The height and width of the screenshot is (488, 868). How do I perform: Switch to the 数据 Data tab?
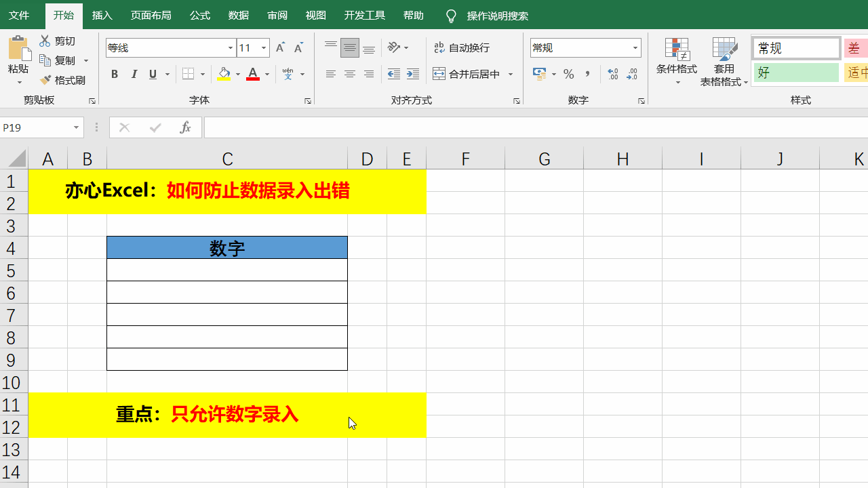click(239, 16)
